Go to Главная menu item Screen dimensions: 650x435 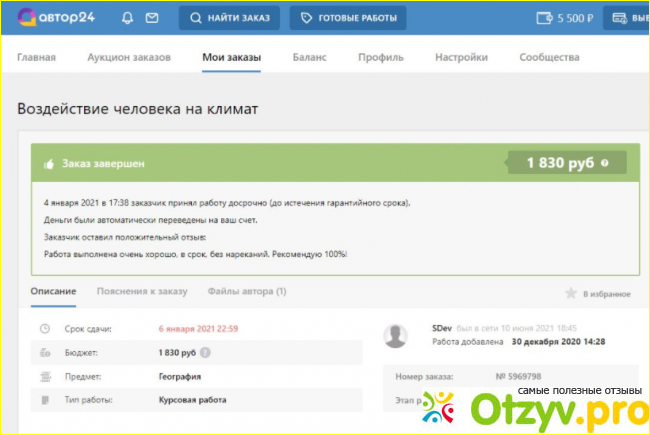point(36,58)
